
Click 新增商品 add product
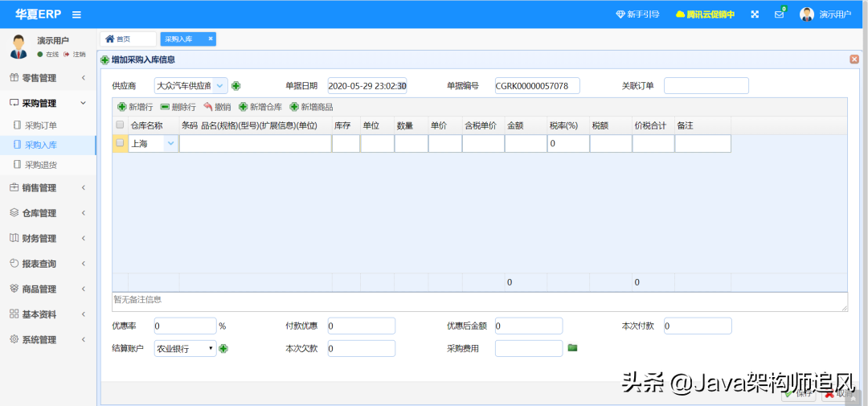[x=311, y=107]
